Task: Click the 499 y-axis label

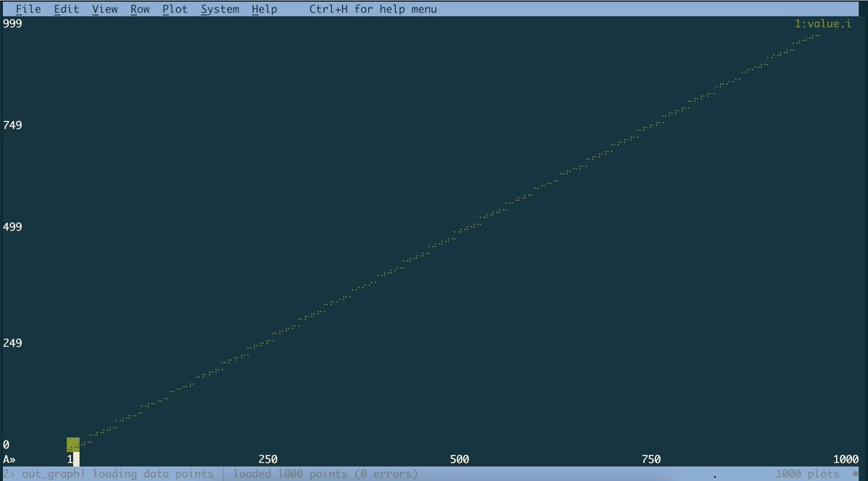Action: tap(12, 227)
